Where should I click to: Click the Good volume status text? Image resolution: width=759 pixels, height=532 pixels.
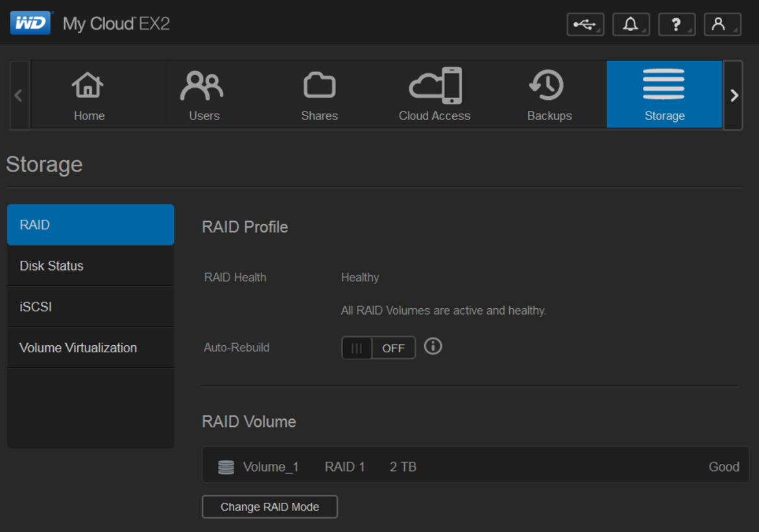pos(724,466)
